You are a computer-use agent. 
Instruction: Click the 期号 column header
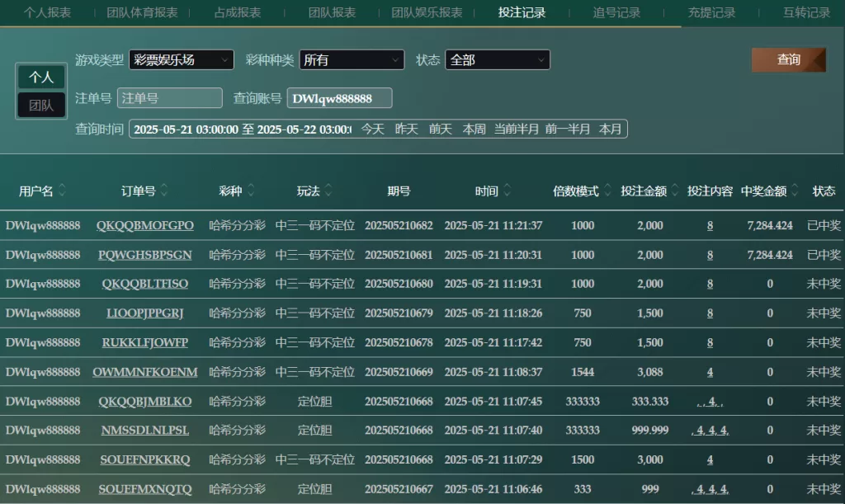[x=399, y=191]
